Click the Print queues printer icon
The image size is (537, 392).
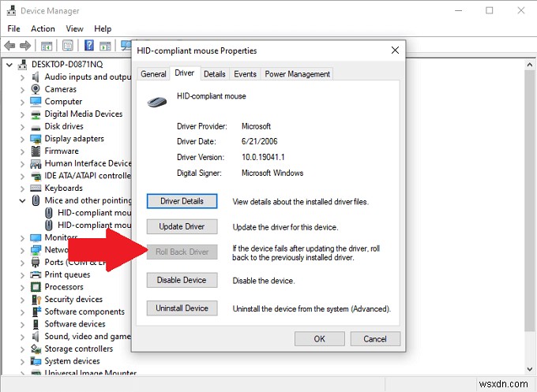point(36,274)
